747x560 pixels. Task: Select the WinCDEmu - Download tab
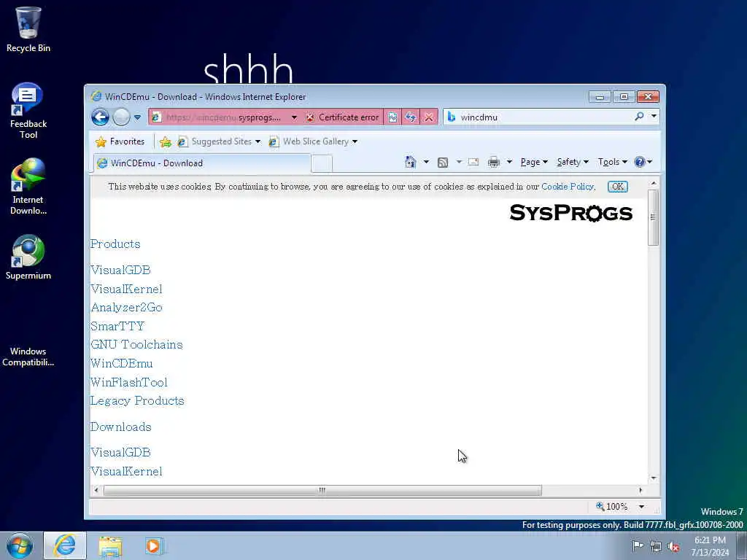(x=201, y=163)
